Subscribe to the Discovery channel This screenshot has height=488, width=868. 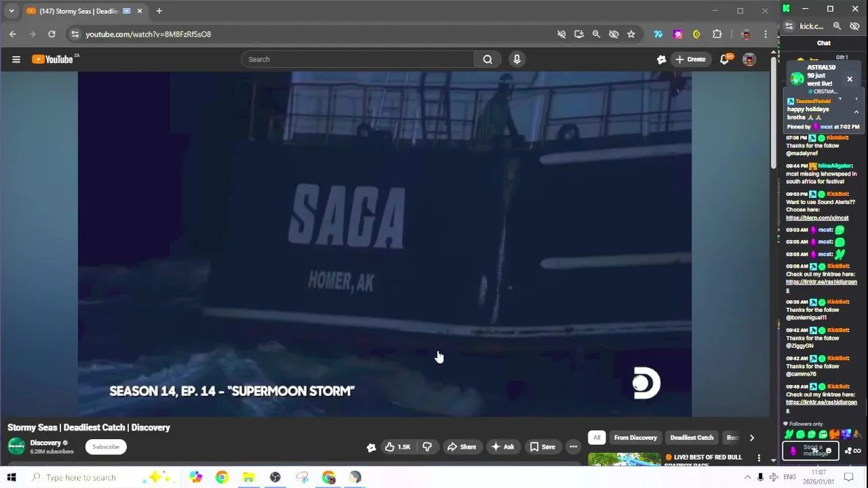click(x=106, y=447)
